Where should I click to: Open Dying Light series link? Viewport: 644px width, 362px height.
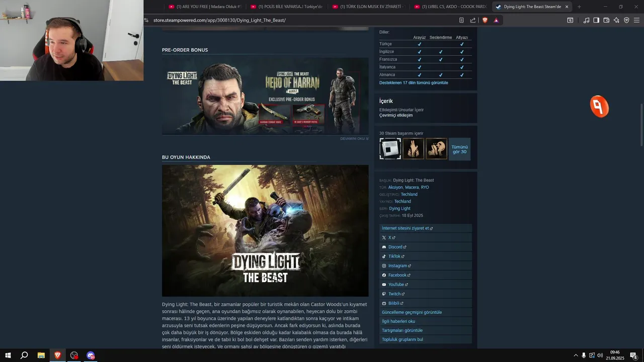[399, 208]
